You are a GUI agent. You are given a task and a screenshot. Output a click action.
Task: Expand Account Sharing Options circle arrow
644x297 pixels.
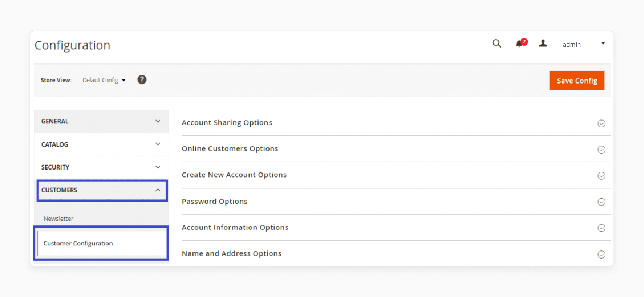[601, 123]
